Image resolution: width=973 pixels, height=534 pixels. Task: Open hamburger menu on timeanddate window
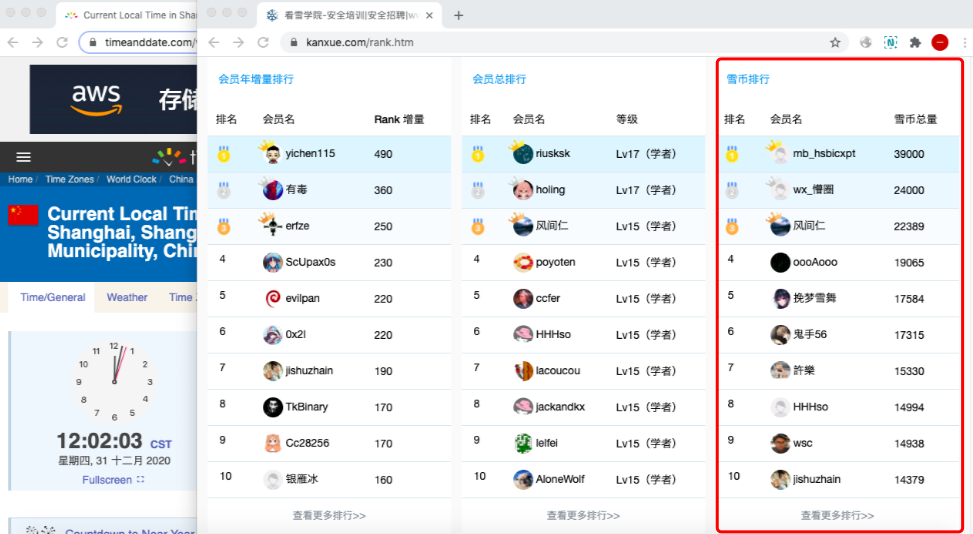click(x=24, y=157)
